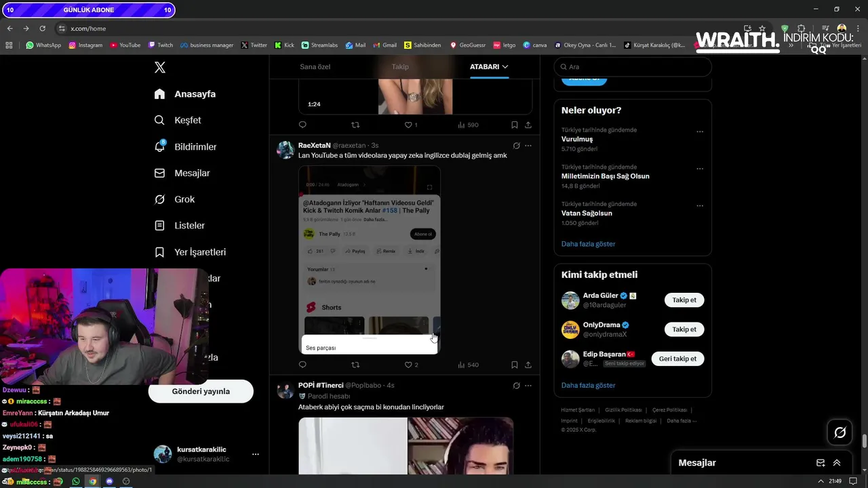Bookmark RaeXetaN's post

[x=514, y=365]
